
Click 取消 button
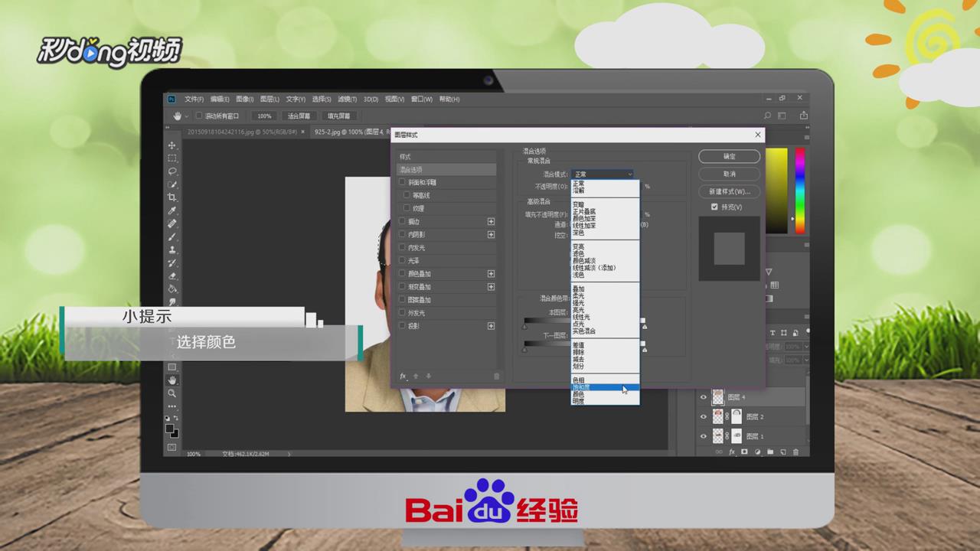(x=729, y=174)
